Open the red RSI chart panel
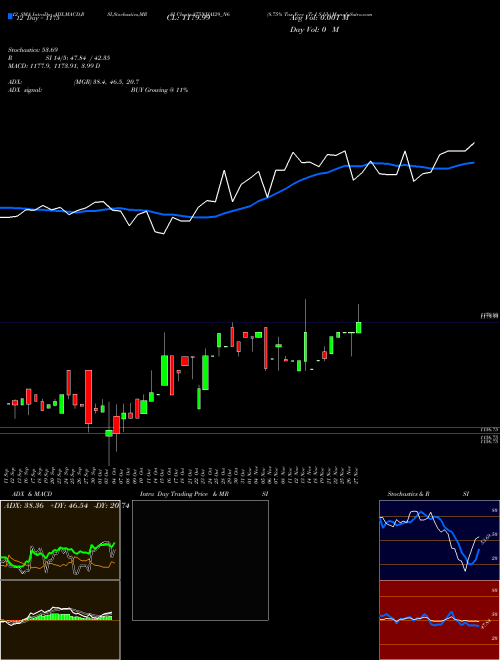Image resolution: width=500 pixels, height=660 pixels. click(x=439, y=620)
